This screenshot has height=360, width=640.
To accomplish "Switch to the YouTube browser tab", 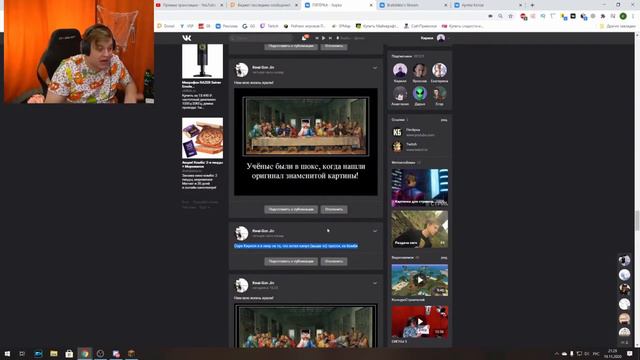I will 189,5.
